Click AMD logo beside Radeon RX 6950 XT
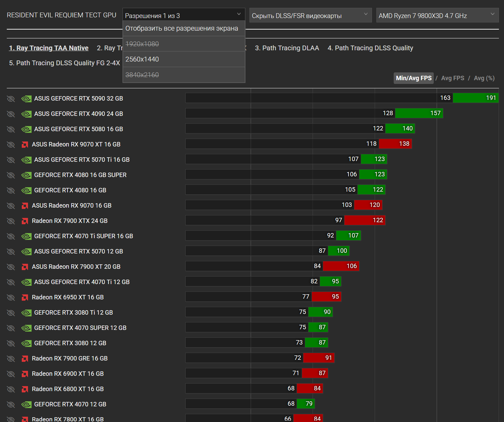Image resolution: width=504 pixels, height=422 pixels. coord(25,297)
